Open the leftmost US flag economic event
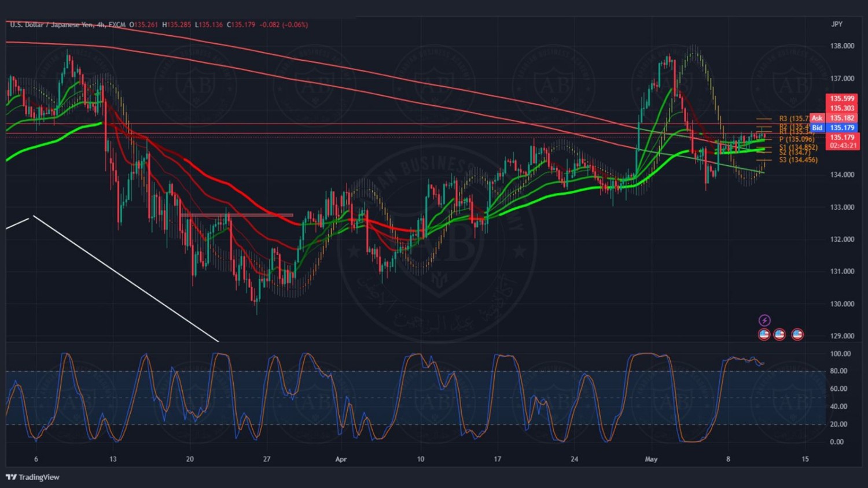868x488 pixels. click(x=764, y=334)
